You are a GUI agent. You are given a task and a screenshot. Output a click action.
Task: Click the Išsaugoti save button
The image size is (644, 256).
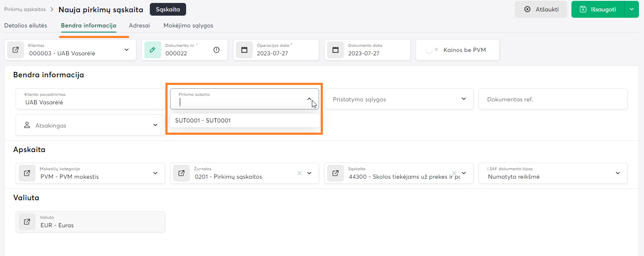coord(598,9)
